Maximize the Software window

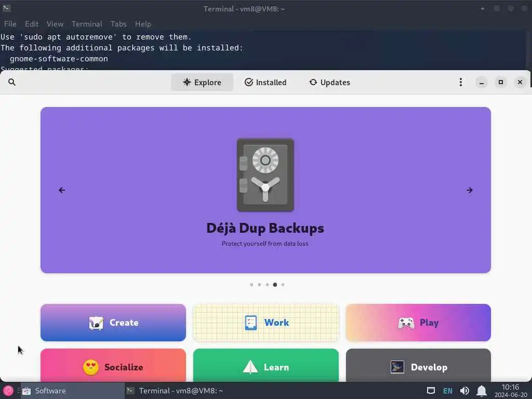500,82
